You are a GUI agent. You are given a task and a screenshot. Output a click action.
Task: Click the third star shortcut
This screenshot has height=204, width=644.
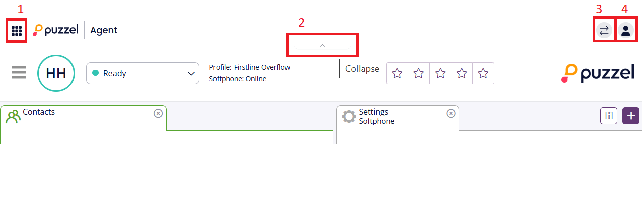[440, 73]
